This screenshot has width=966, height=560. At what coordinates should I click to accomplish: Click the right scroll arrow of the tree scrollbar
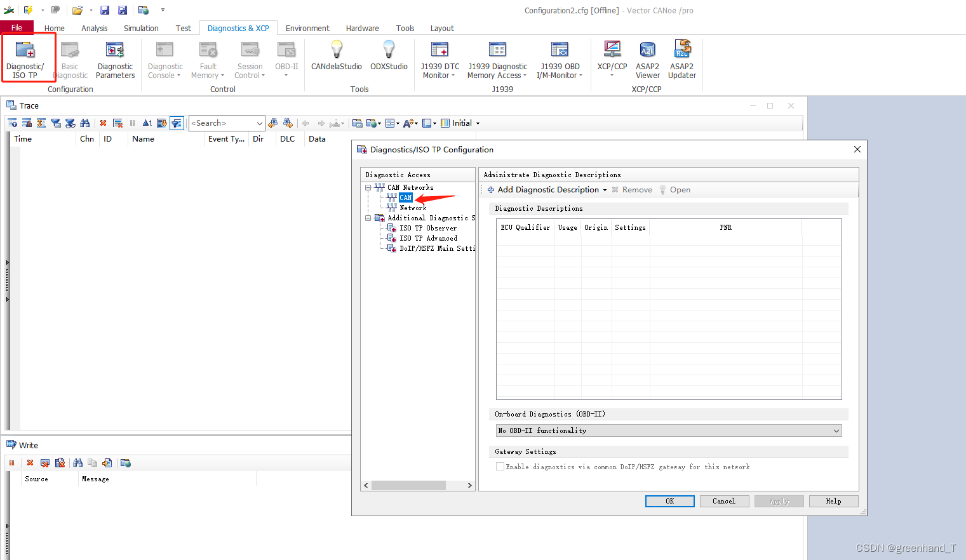pos(470,485)
